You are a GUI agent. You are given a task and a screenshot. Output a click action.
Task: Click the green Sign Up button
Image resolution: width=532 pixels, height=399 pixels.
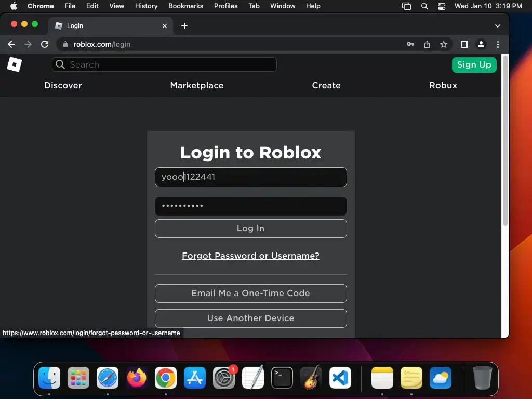pos(474,64)
